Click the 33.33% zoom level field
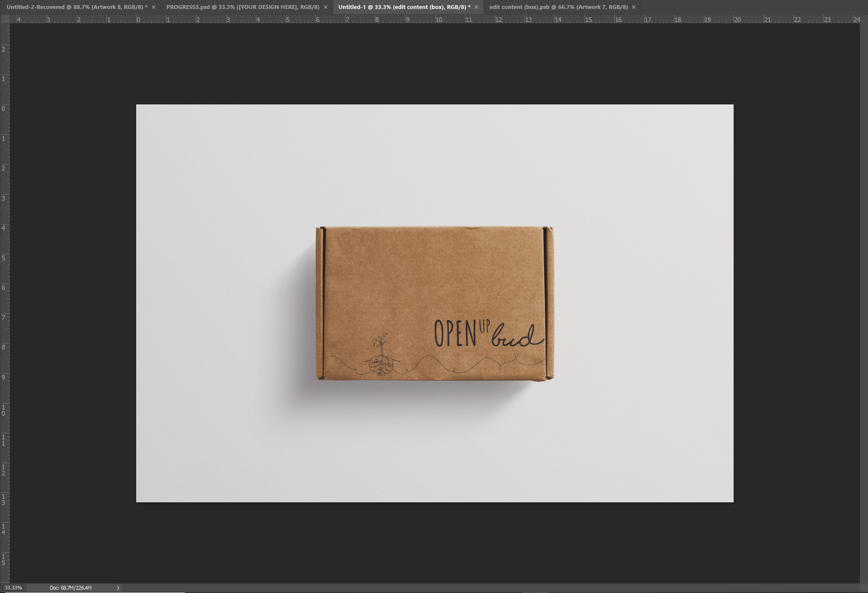 [13, 588]
